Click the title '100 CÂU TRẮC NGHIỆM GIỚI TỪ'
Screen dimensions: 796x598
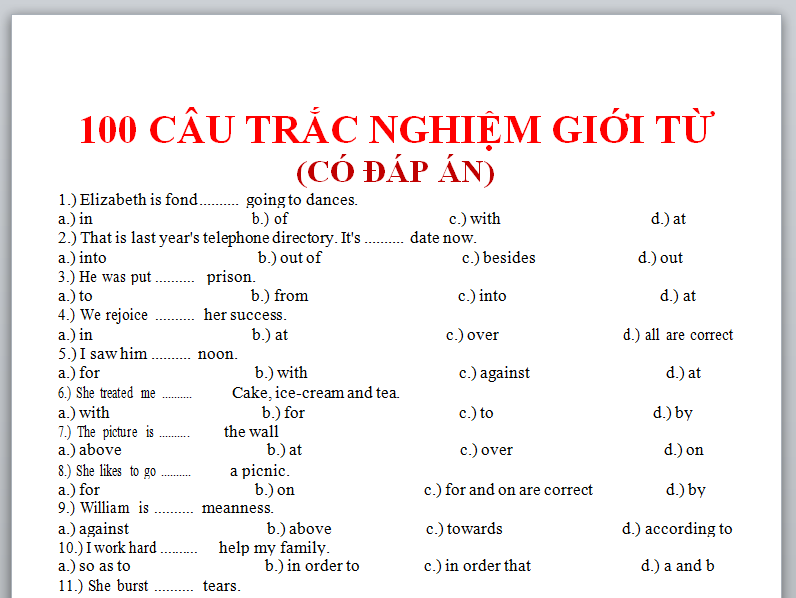tap(397, 129)
